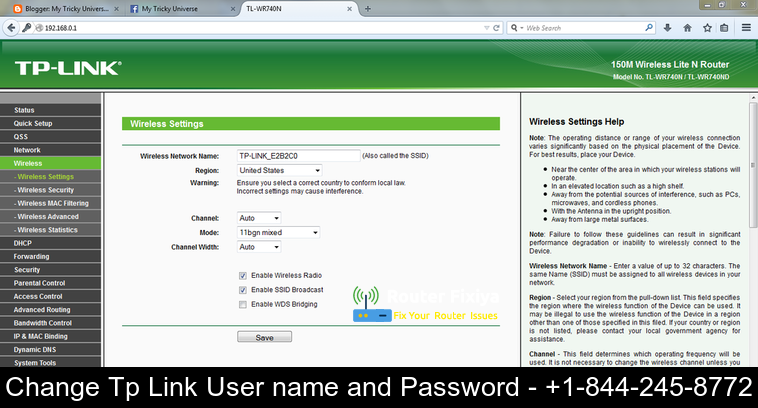Click the Wireless Settings Help heading
The width and height of the screenshot is (758, 408).
point(576,122)
